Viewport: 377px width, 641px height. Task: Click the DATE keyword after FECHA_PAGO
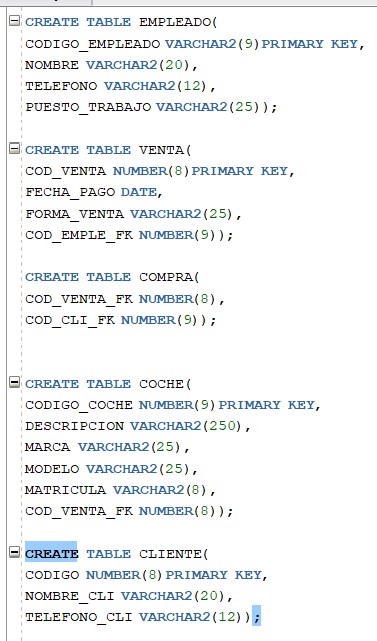point(139,192)
